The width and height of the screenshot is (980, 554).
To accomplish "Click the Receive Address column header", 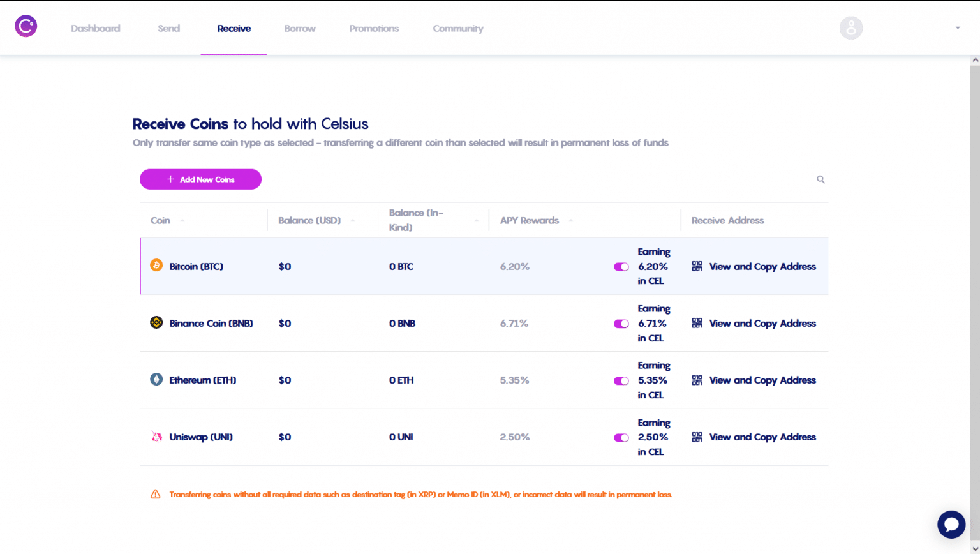I will point(727,220).
